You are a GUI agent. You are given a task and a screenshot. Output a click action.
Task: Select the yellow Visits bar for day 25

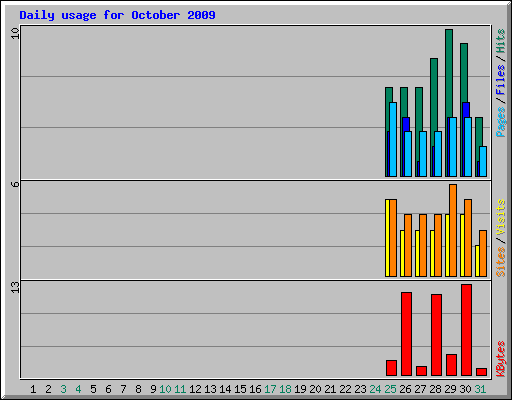tap(387, 238)
